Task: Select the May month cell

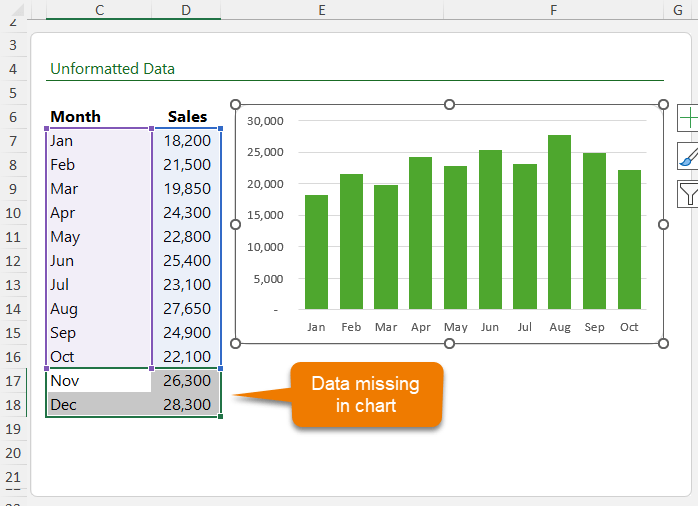Action: 99,237
